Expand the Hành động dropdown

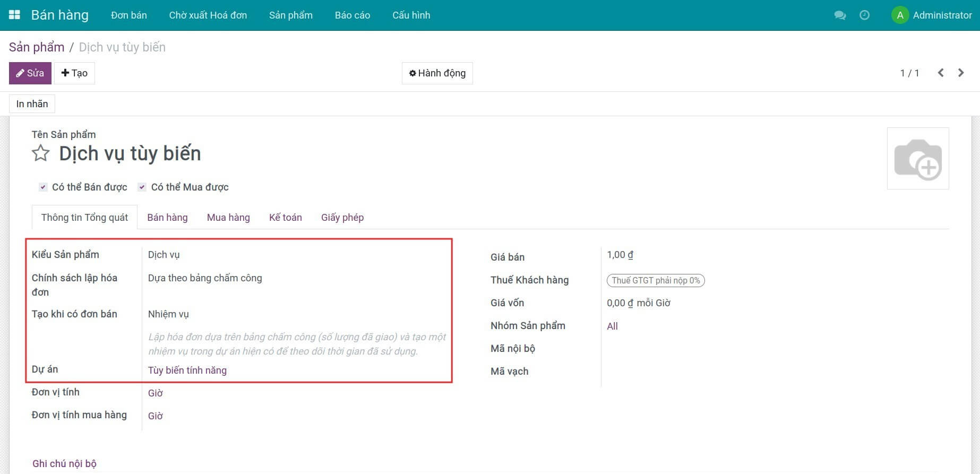click(x=437, y=73)
